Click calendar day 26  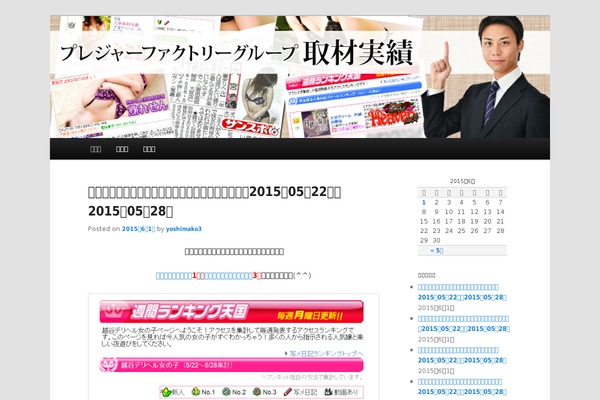[x=474, y=231]
